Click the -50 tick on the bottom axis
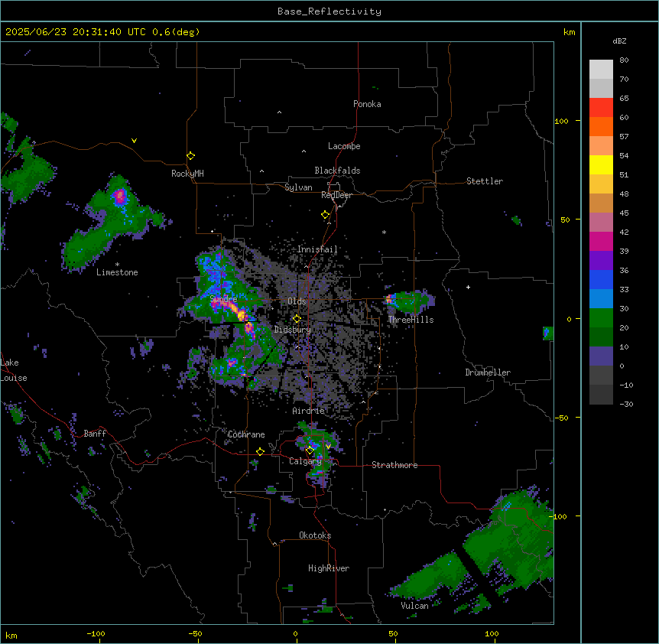Image resolution: width=659 pixels, height=644 pixels. point(195,633)
